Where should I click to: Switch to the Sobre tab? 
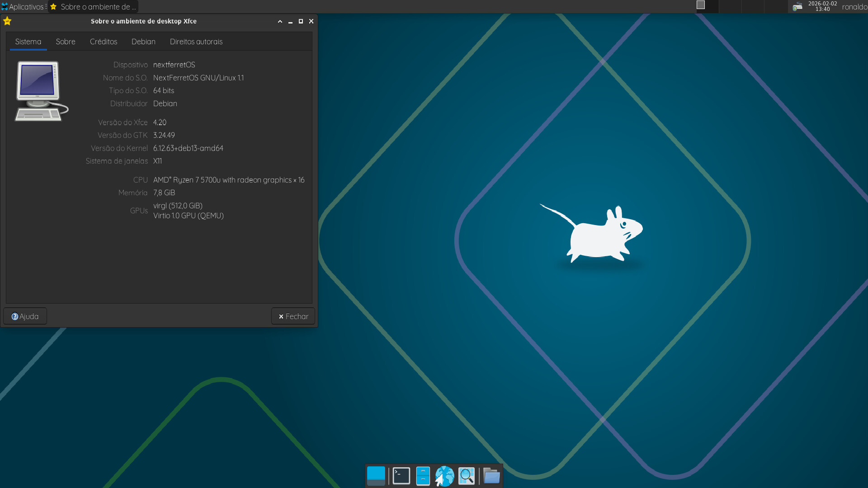click(66, 42)
